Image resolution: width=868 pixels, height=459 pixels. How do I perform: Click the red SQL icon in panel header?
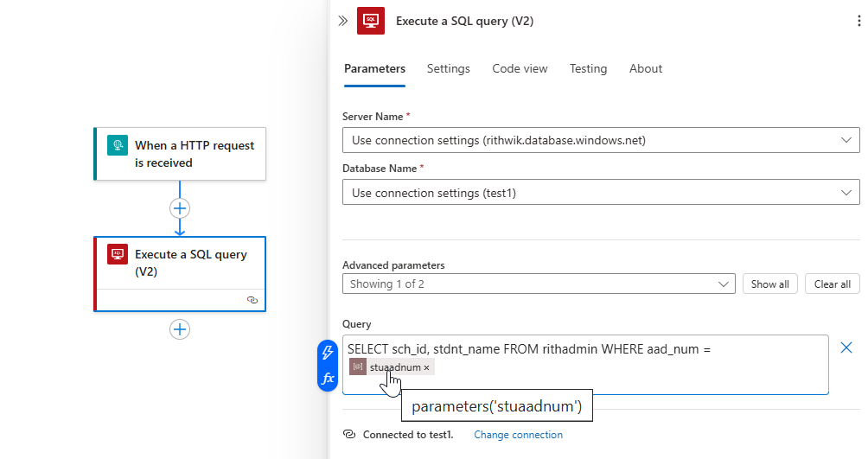pyautogui.click(x=371, y=21)
